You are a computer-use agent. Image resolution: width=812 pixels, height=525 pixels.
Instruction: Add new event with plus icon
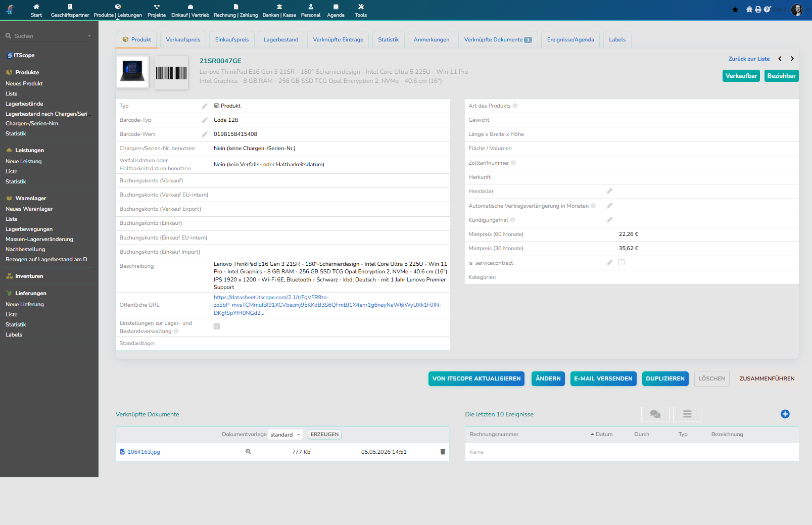coord(785,414)
